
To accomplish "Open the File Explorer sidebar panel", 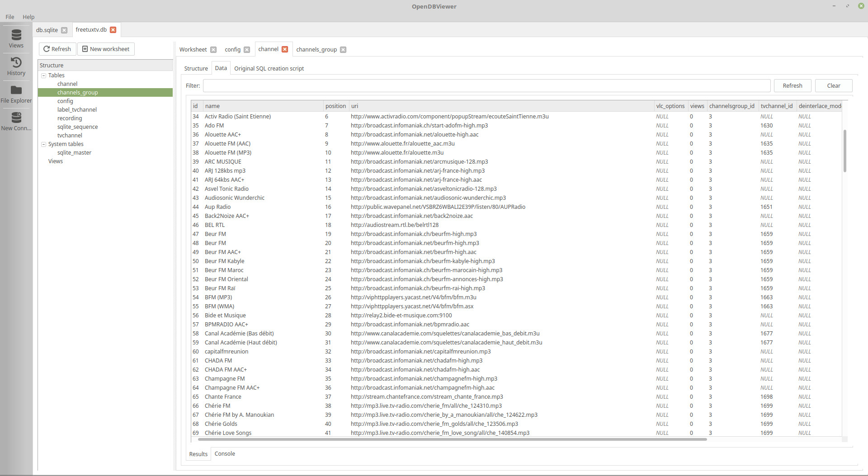I will pyautogui.click(x=16, y=94).
